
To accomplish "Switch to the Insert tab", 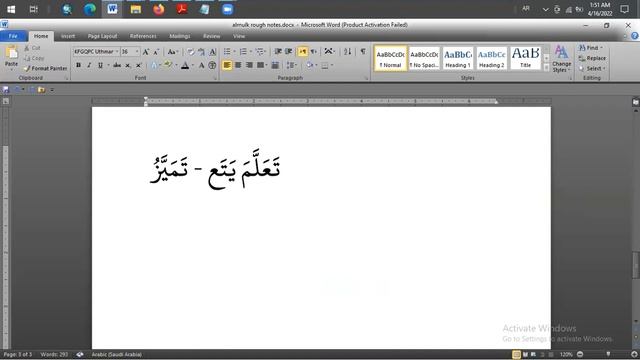I will tap(68, 36).
